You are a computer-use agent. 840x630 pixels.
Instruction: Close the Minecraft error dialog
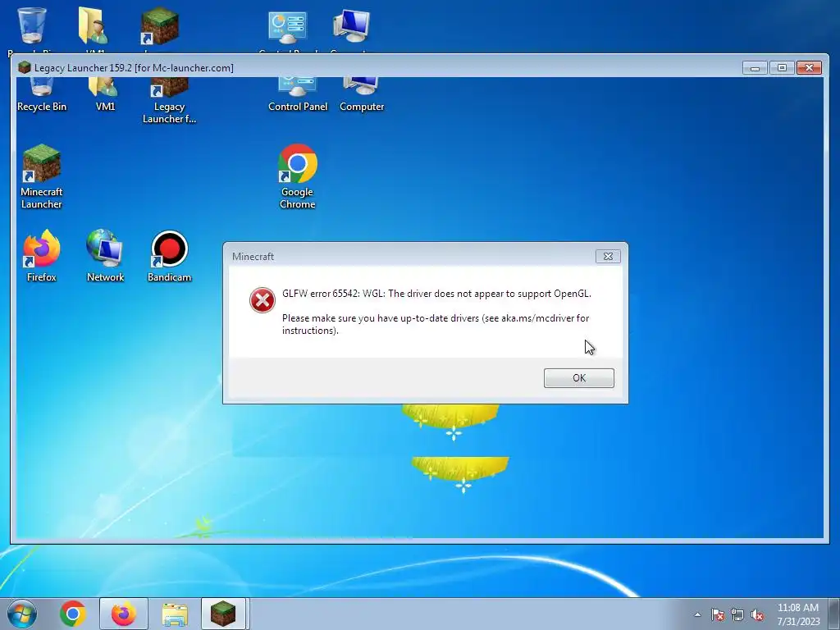(x=608, y=257)
